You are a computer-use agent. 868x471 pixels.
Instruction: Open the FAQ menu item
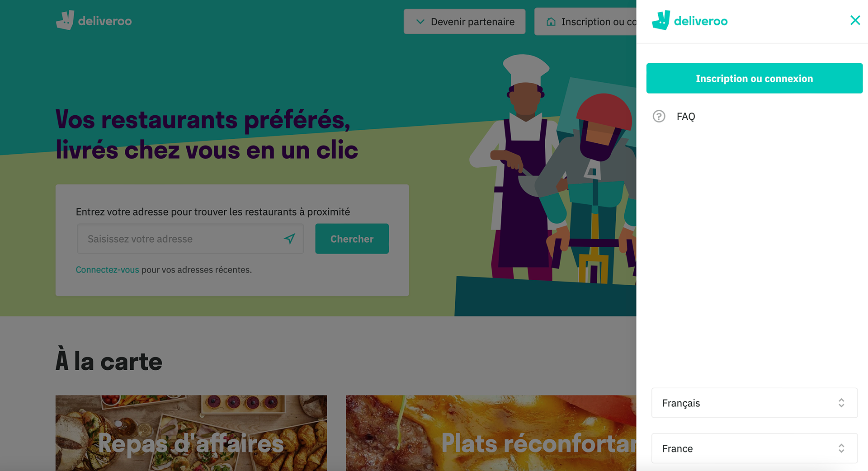pyautogui.click(x=685, y=117)
